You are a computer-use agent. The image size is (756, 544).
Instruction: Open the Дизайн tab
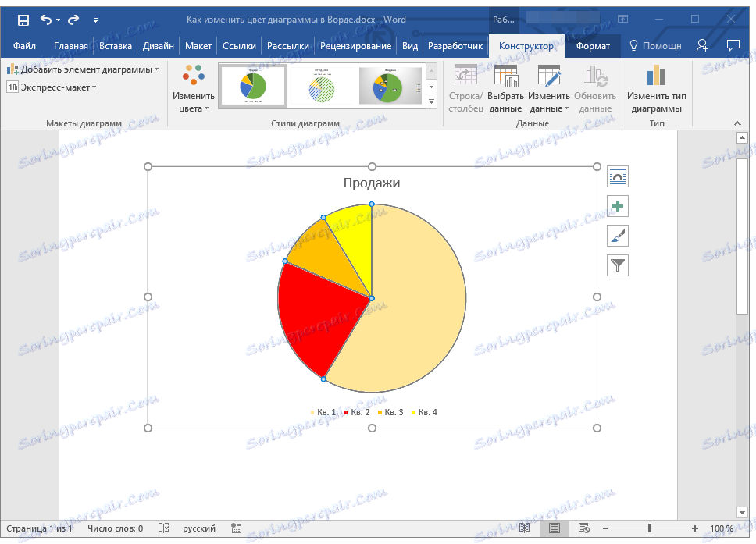coord(158,46)
